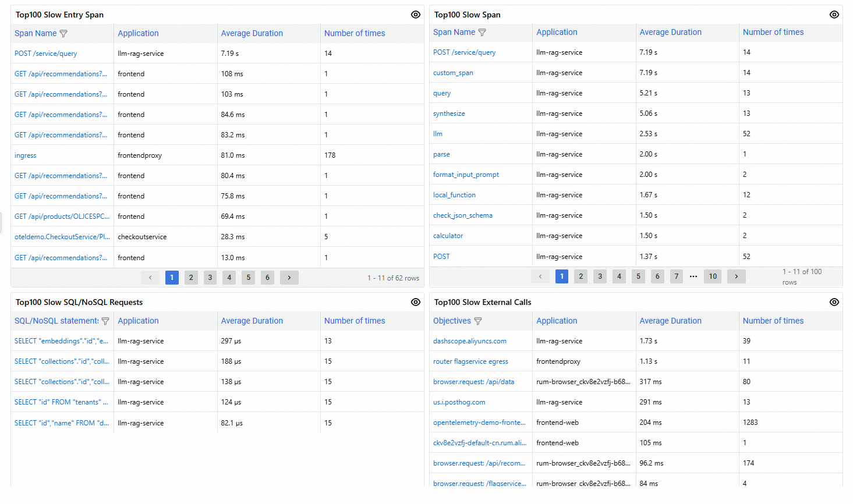Click 297 µs duration cell in SQL table
Image resolution: width=853 pixels, height=504 pixels.
point(231,341)
